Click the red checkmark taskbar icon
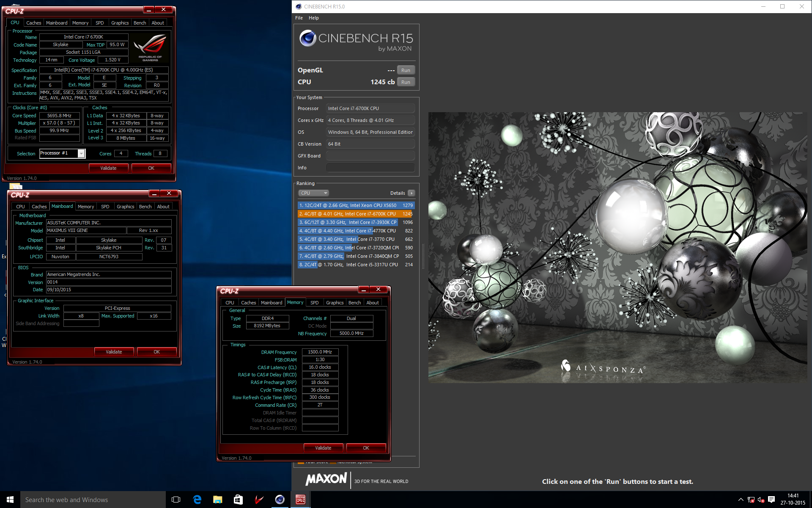812x508 pixels. pyautogui.click(x=259, y=500)
